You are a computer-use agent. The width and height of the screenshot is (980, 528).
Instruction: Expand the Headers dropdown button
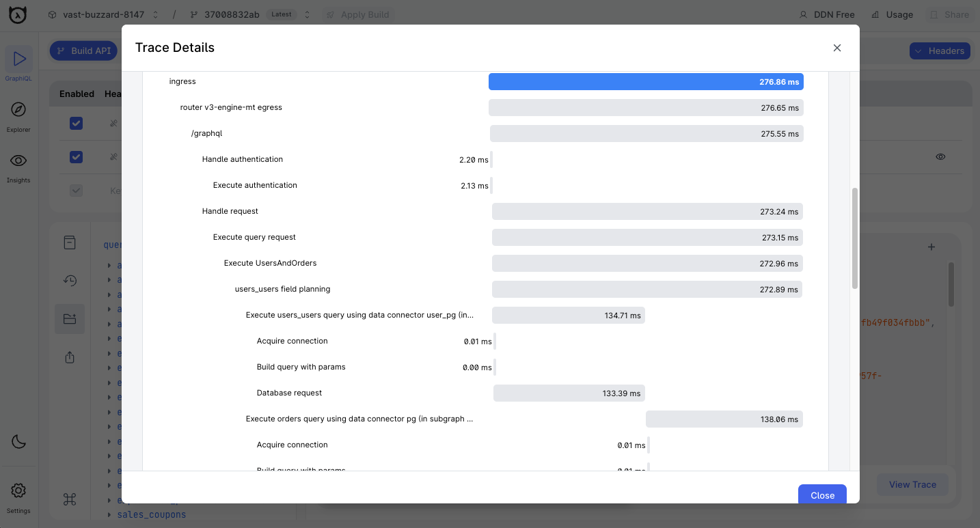click(x=940, y=51)
